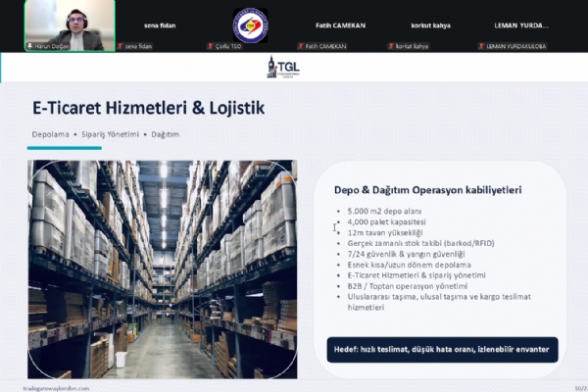Image resolution: width=588 pixels, height=392 pixels.
Task: Click 'Depo & Dağıtım Operasyon kabiliyetleri' heading
Action: (x=428, y=190)
